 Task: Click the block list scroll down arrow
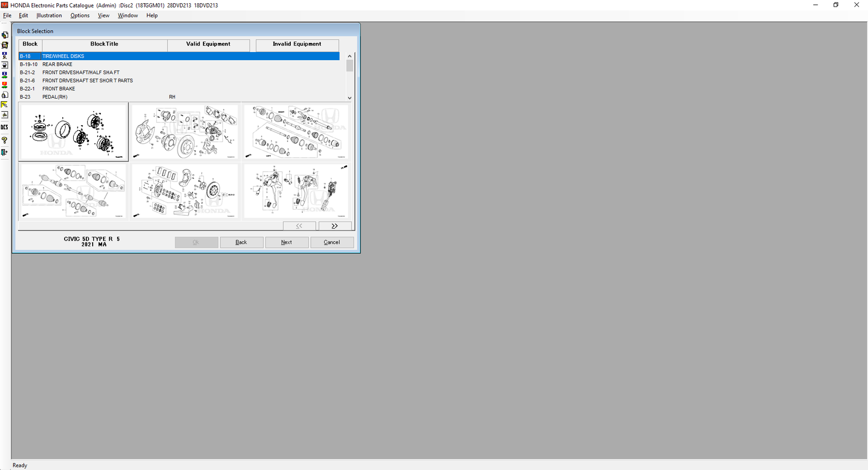pos(349,98)
